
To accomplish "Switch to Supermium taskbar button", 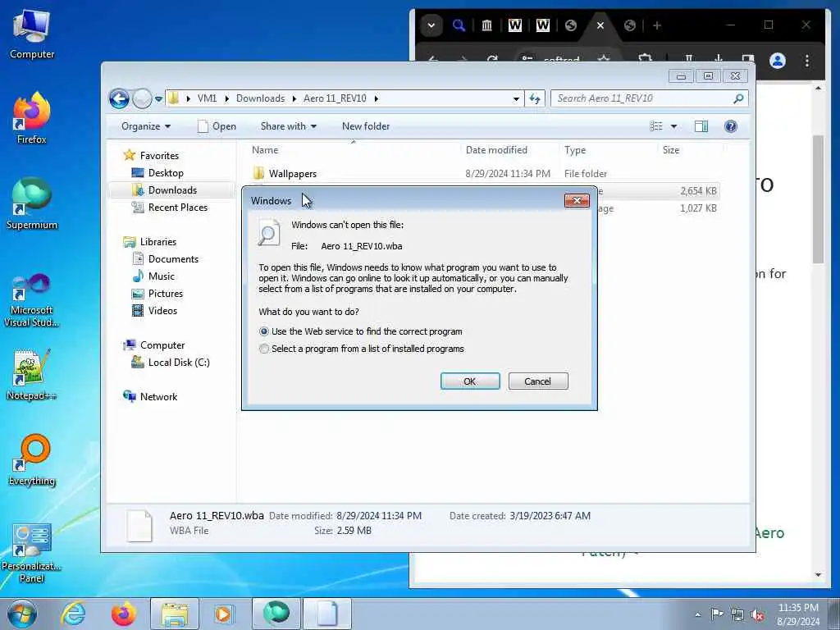I will click(276, 614).
